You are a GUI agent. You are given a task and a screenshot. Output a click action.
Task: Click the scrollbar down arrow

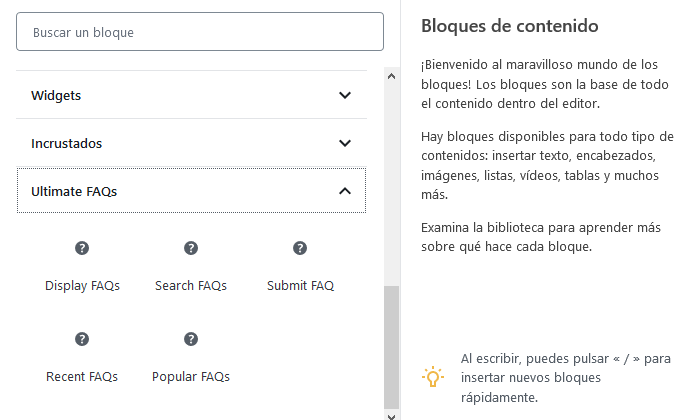pyautogui.click(x=391, y=416)
